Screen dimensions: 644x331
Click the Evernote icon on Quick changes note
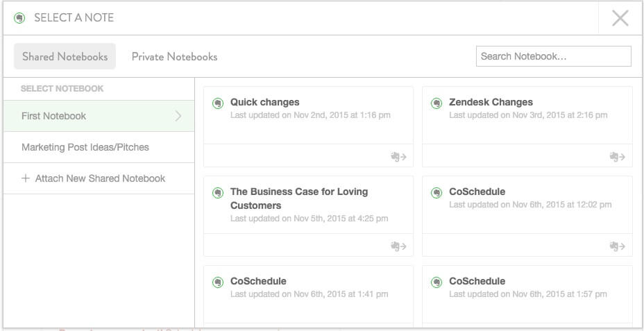[218, 103]
